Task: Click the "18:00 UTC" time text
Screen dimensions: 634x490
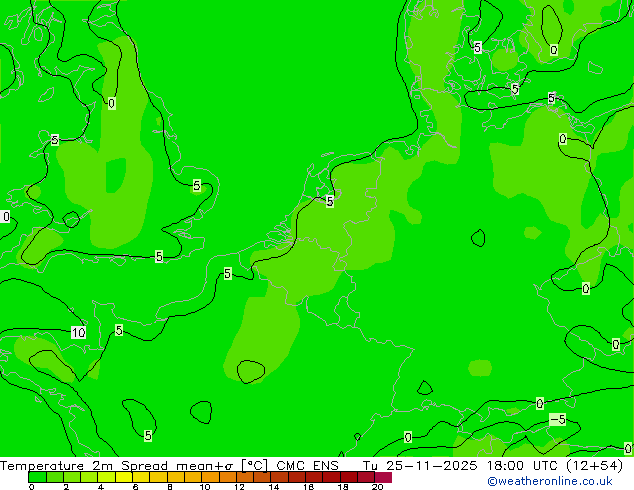Action: tap(524, 466)
